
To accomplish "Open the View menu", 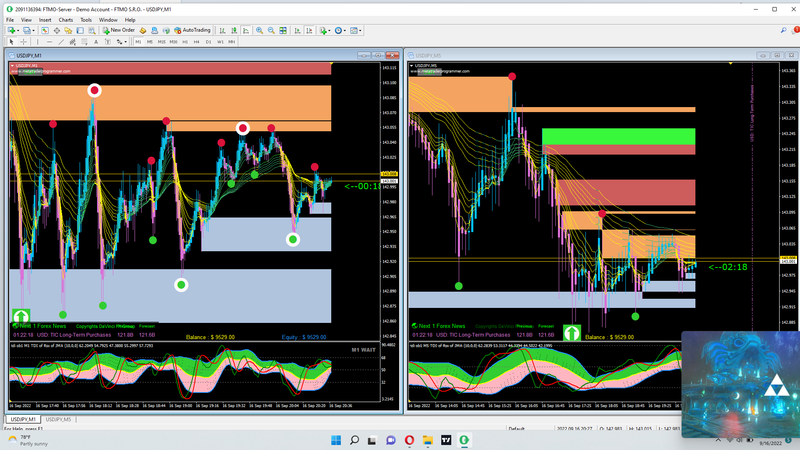I will (26, 20).
